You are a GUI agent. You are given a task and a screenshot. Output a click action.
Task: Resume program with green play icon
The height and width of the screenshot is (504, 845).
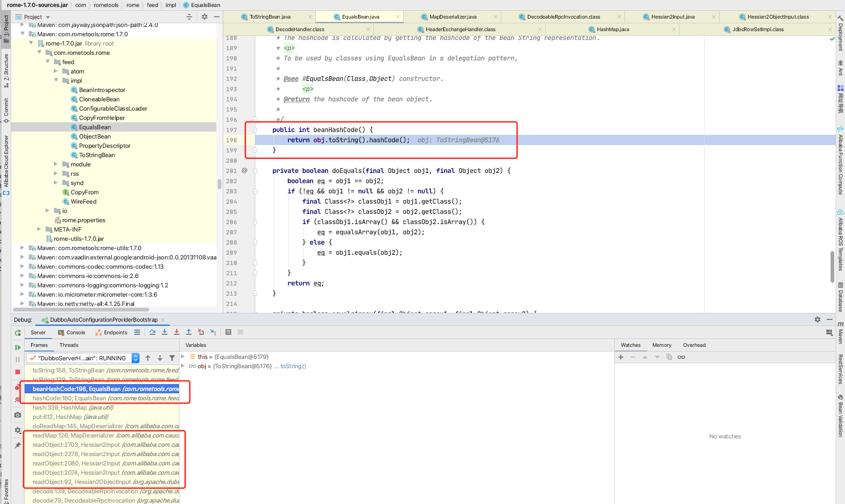click(x=18, y=347)
